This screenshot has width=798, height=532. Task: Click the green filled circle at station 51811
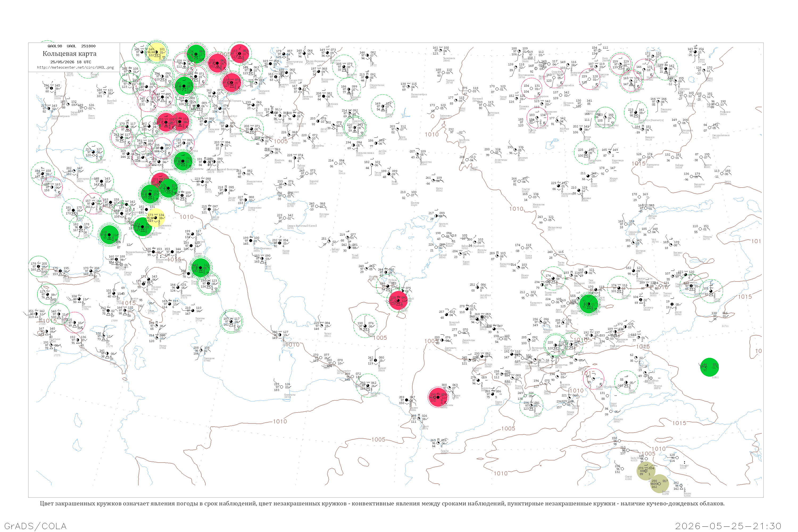point(709,367)
